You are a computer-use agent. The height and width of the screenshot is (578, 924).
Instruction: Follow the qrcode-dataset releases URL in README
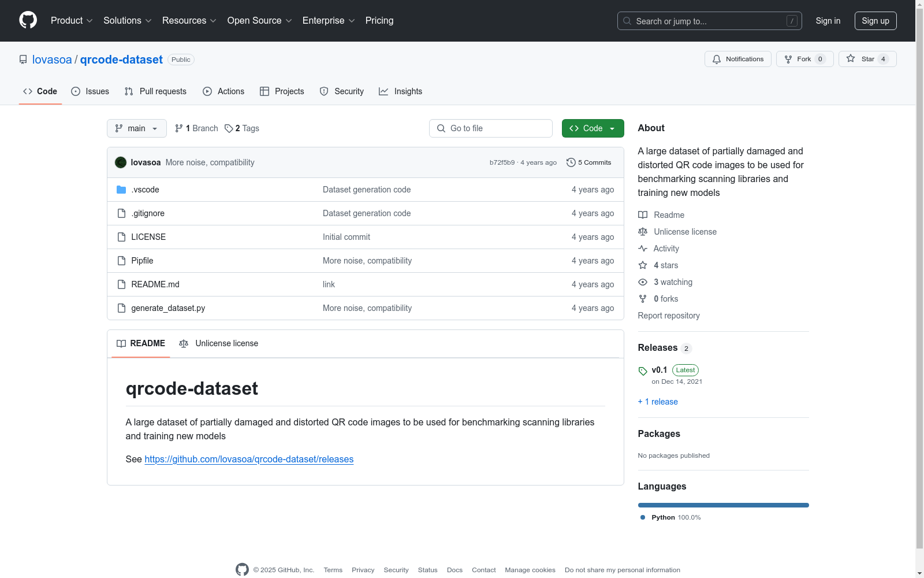pyautogui.click(x=249, y=459)
